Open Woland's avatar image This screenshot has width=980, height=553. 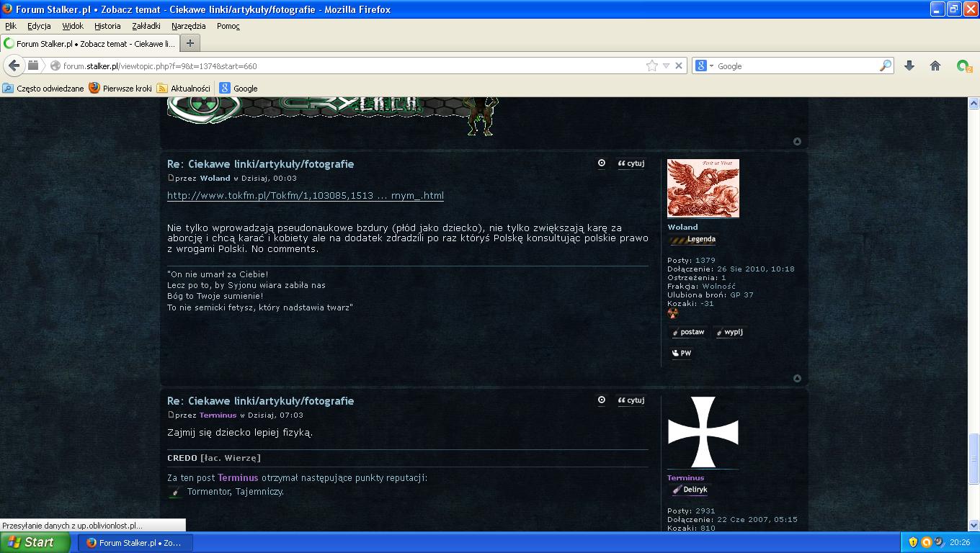coord(703,189)
